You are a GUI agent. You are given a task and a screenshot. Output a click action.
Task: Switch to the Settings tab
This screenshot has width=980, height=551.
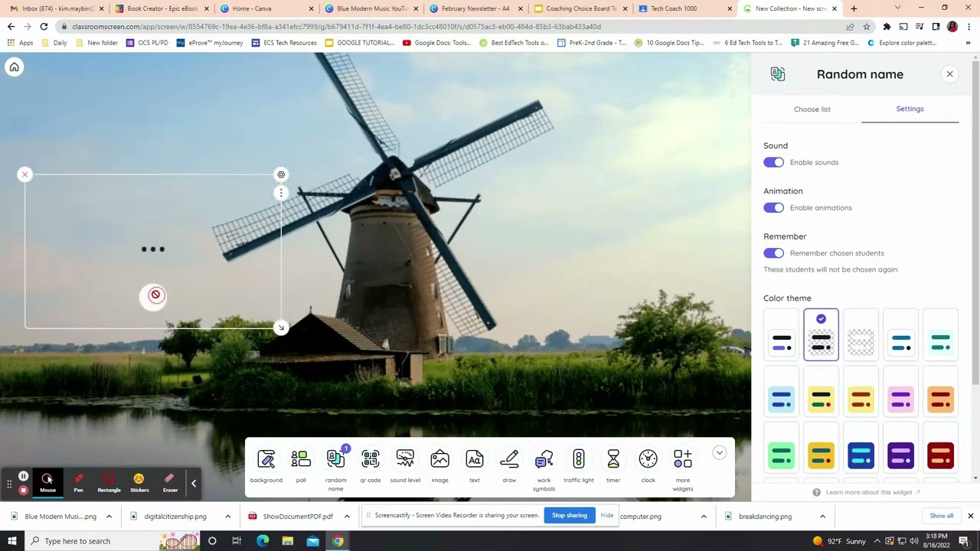tap(910, 109)
